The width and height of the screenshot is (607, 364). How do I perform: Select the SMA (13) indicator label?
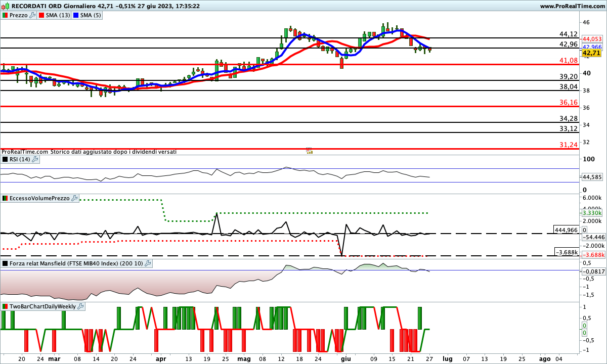[x=58, y=16]
